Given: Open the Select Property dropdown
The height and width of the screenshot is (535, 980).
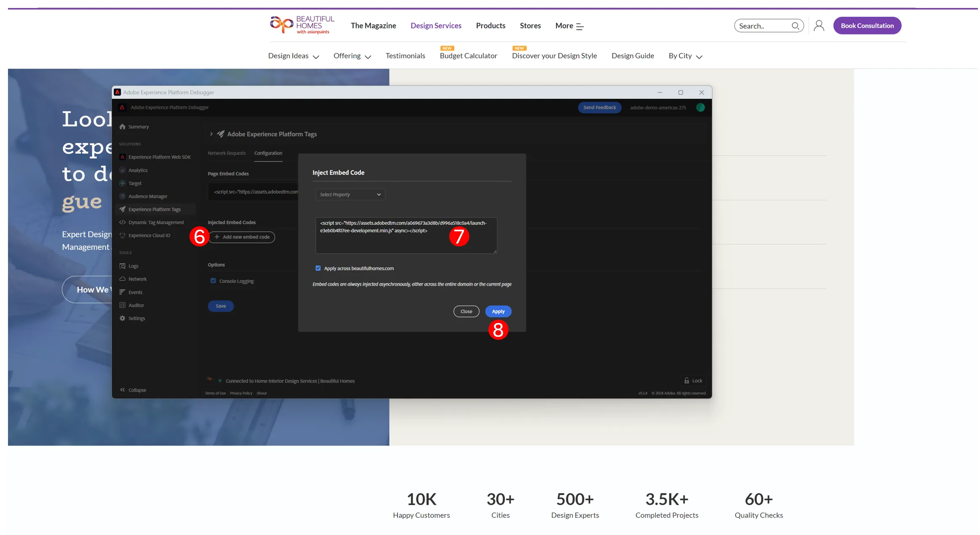Looking at the screenshot, I should (x=350, y=194).
